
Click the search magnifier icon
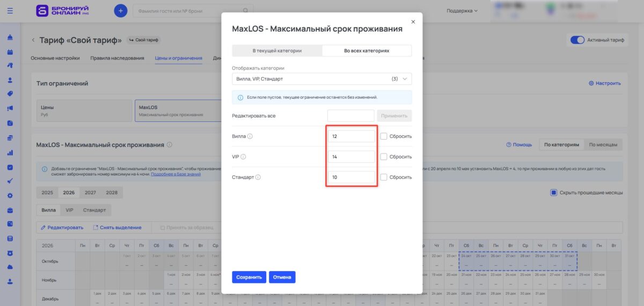(x=246, y=10)
